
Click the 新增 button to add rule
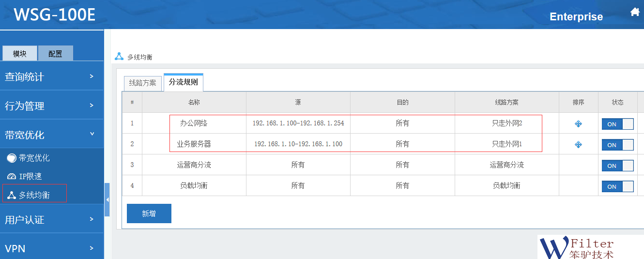pyautogui.click(x=149, y=213)
